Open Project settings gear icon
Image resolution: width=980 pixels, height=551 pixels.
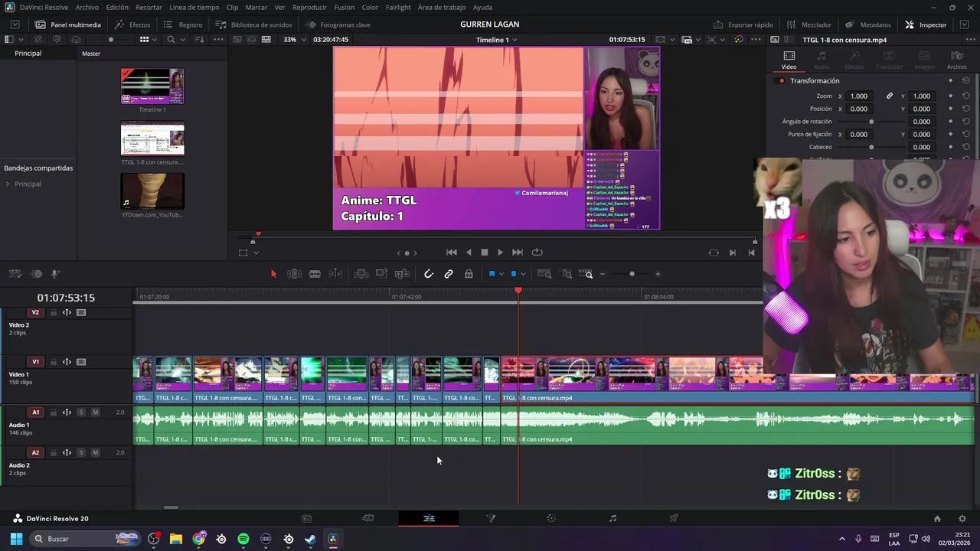(962, 519)
